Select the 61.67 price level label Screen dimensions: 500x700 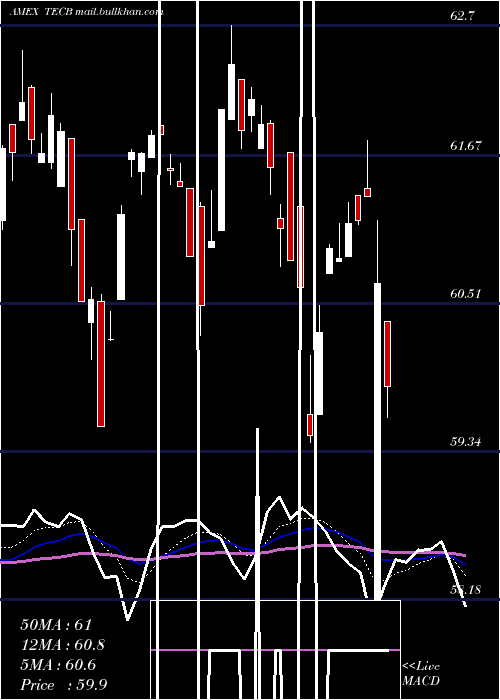pyautogui.click(x=466, y=146)
